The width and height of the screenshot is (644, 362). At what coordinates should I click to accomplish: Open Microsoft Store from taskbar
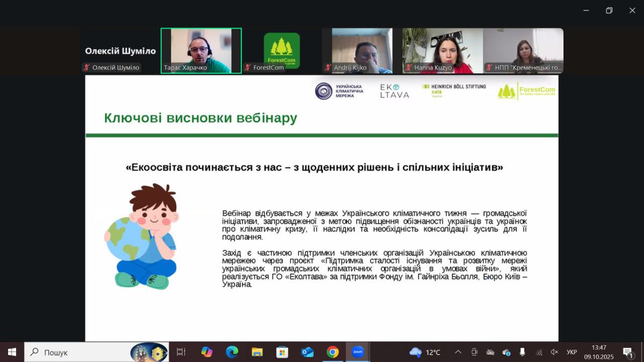(282, 352)
